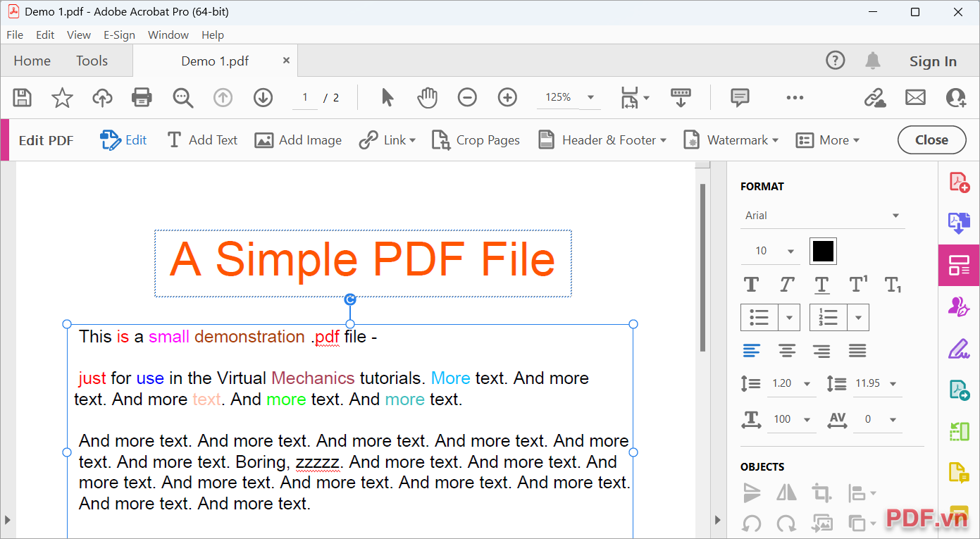Click the Crop object icon
The image size is (980, 539).
(x=821, y=492)
